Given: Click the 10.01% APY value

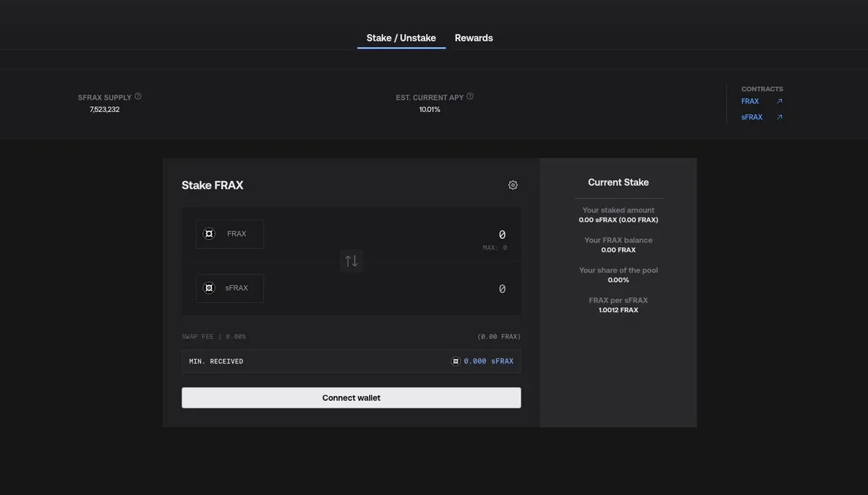Looking at the screenshot, I should [430, 109].
